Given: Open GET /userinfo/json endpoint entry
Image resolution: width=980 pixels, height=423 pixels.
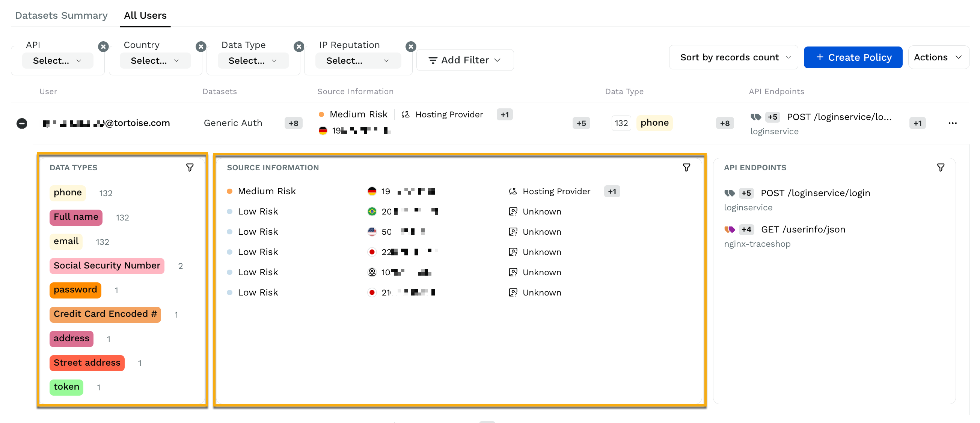Looking at the screenshot, I should click(803, 229).
